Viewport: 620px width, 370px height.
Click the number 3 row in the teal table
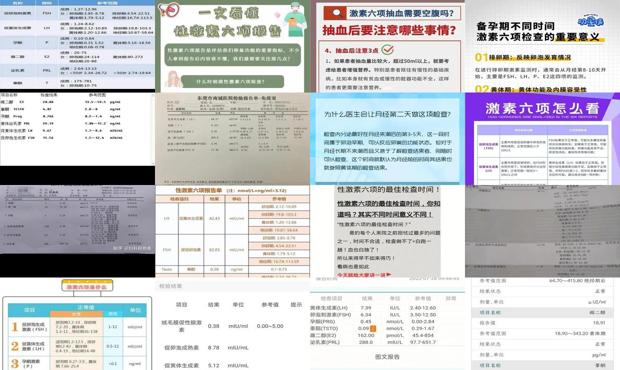click(78, 363)
